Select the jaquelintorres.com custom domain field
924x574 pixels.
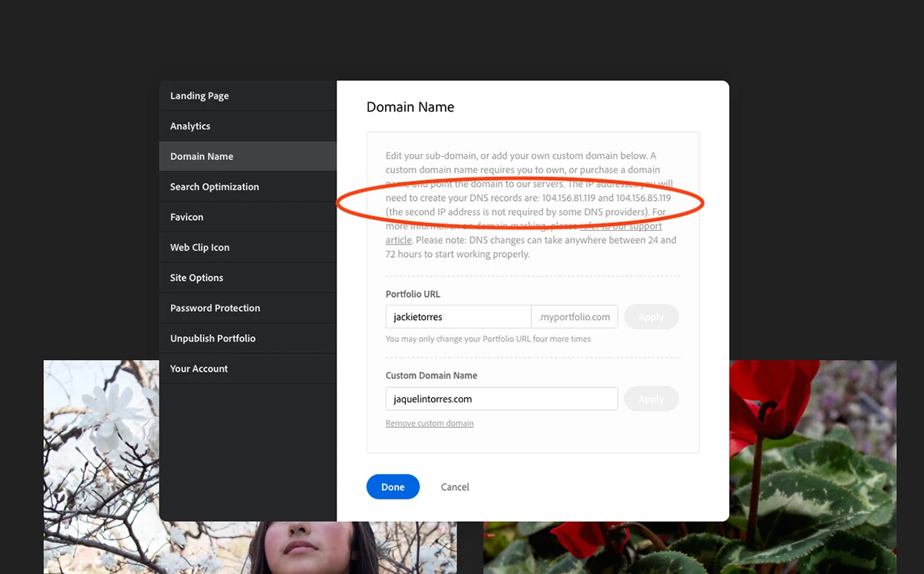[x=501, y=399]
